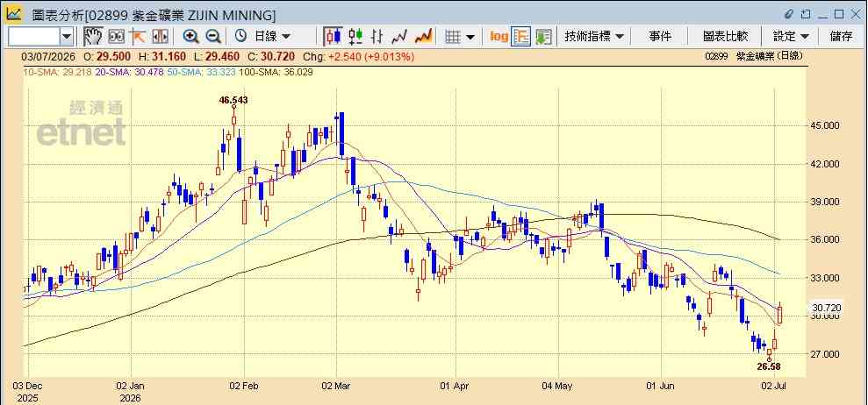Click the L: 29.460 low value
This screenshot has height=405, width=868.
[216, 56]
